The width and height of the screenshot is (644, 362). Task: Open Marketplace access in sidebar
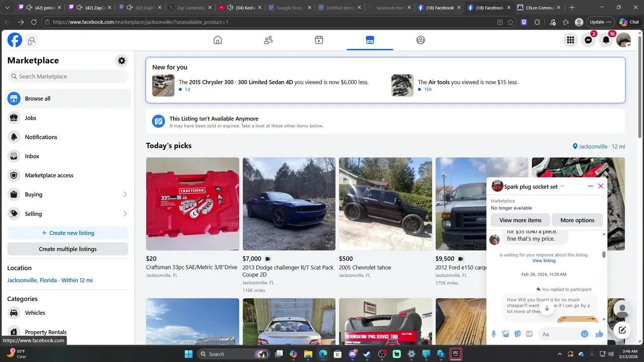click(x=68, y=175)
